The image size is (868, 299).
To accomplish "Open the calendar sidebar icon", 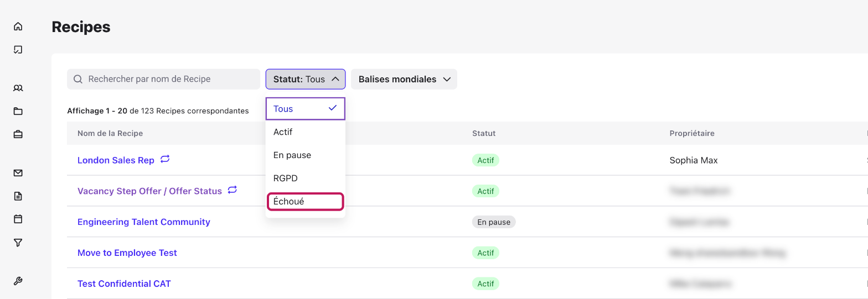I will tap(18, 219).
